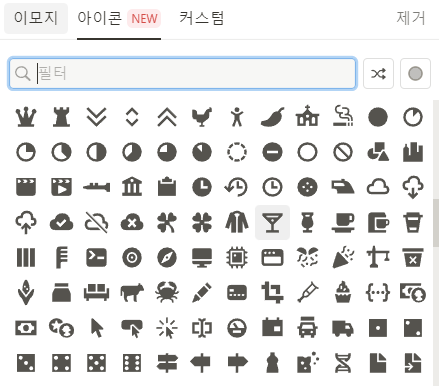Pick the takeaway coffee cup icon
This screenshot has width=439, height=386.
pyautogui.click(x=413, y=223)
